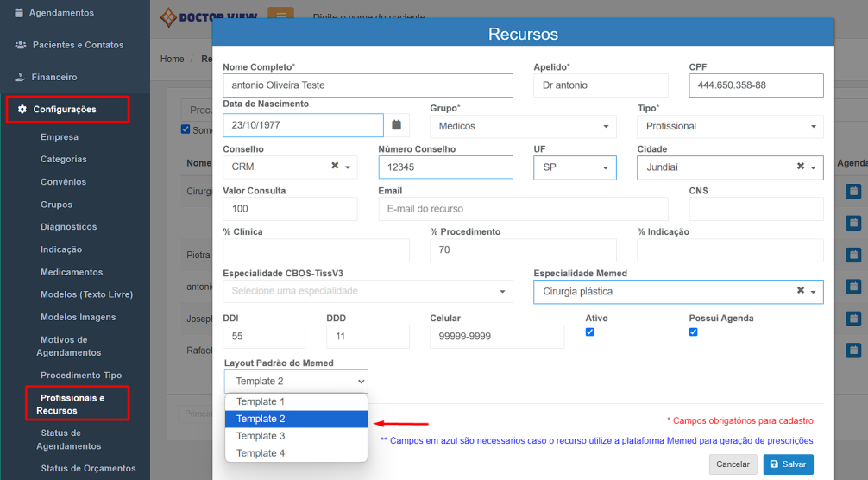Viewport: 868px width, 480px height.
Task: Uncheck the Ativo checkbox
Action: tap(590, 332)
